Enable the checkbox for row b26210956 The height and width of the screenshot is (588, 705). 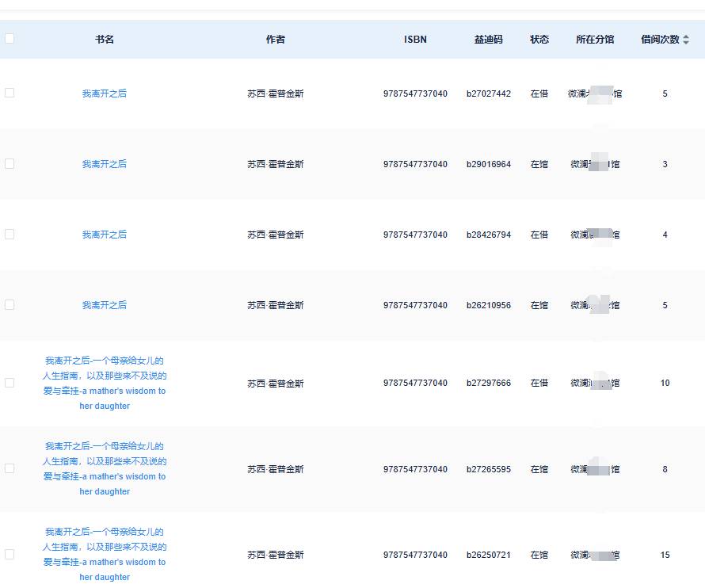[x=10, y=304]
